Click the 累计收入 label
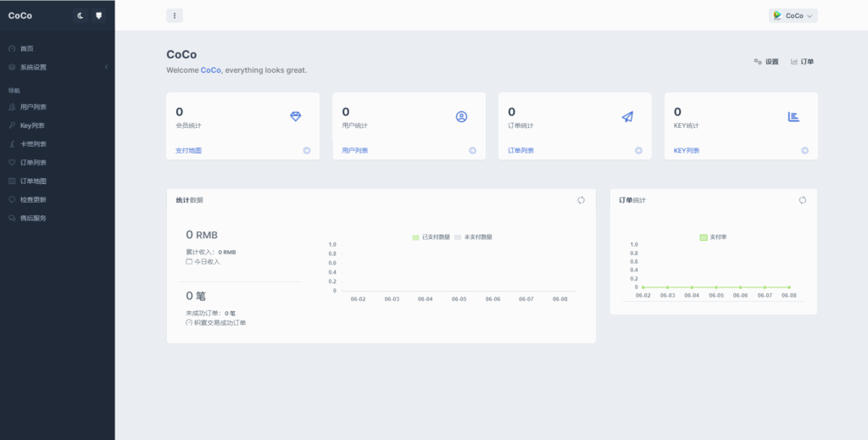868x440 pixels. point(200,252)
